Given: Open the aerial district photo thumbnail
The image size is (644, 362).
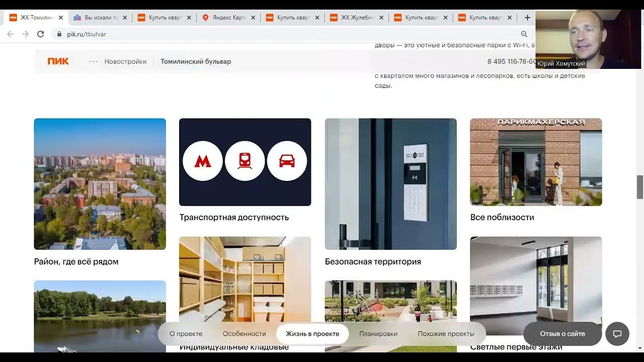Looking at the screenshot, I should click(100, 184).
